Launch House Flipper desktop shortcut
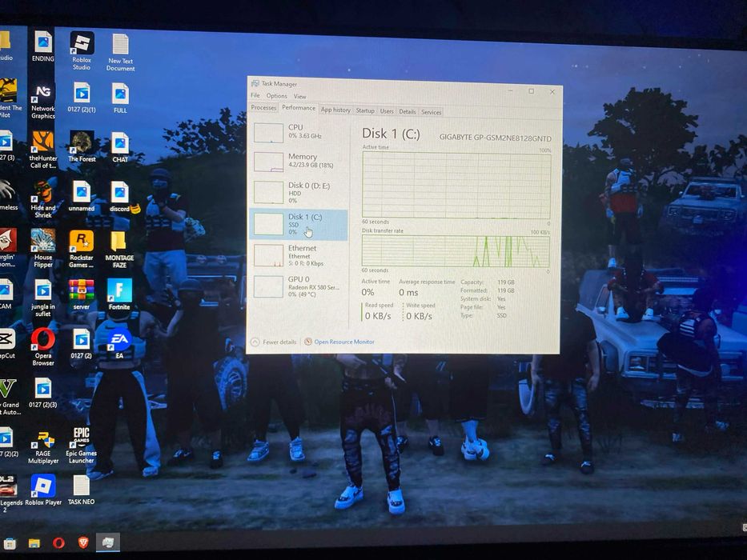Screen dimensions: 747x560 (43, 248)
